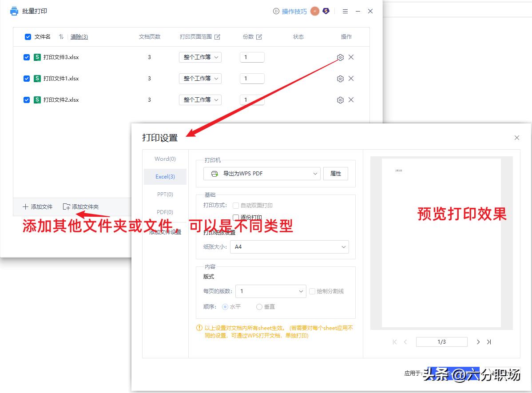Select the Word(0) tab
Viewport: 532px width, 393px height.
click(164, 159)
